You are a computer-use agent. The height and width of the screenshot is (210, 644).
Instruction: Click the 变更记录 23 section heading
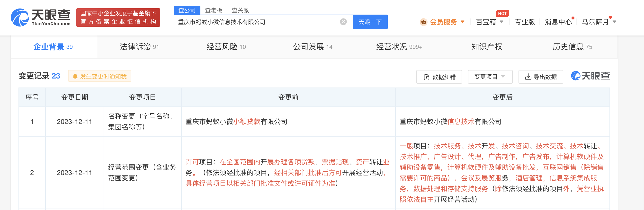[39, 76]
